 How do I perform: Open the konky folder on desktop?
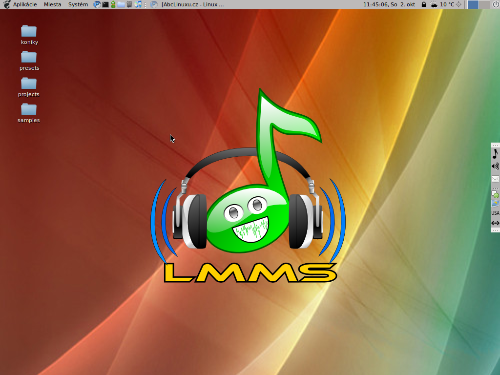pyautogui.click(x=29, y=35)
